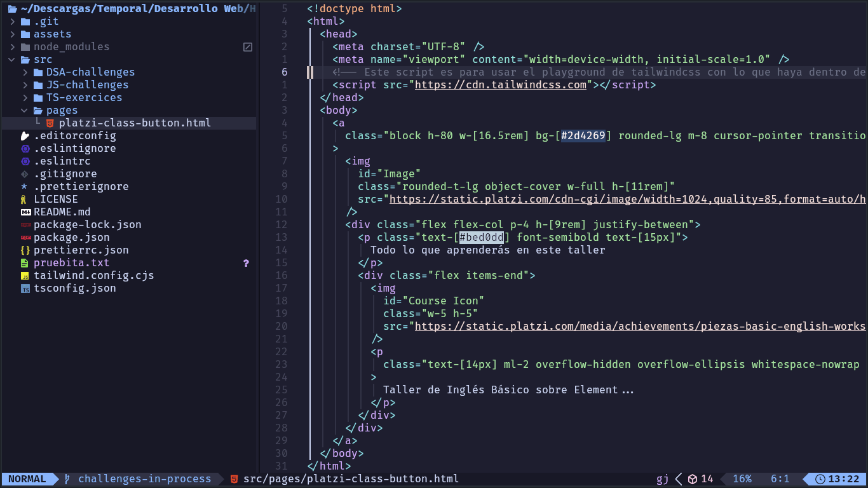Click the tsconfig.json TypeScript icon
Screen dimensions: 868x488
point(25,288)
